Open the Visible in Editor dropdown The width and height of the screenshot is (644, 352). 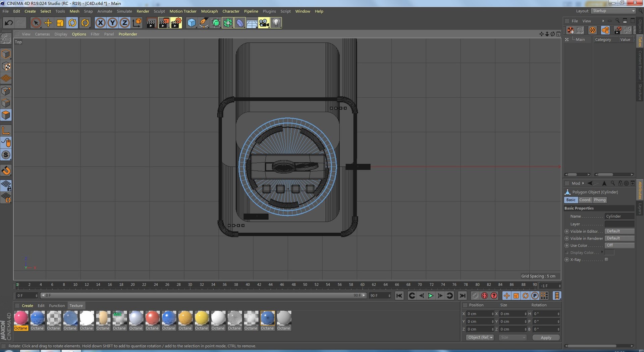[x=619, y=231]
